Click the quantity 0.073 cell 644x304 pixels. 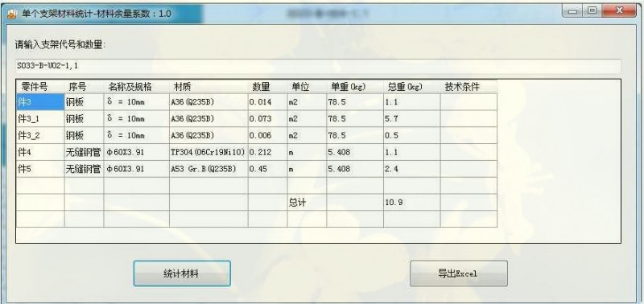pyautogui.click(x=267, y=119)
